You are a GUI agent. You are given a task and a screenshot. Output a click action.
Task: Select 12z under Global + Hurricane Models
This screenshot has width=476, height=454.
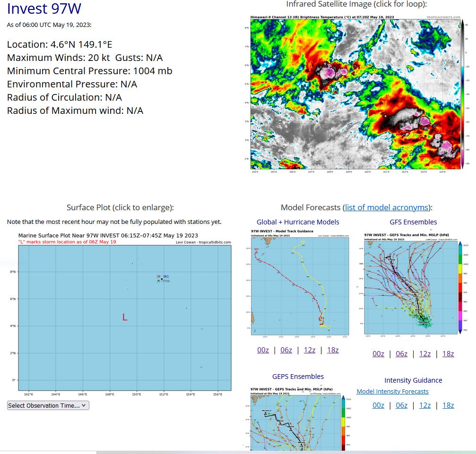(x=310, y=350)
